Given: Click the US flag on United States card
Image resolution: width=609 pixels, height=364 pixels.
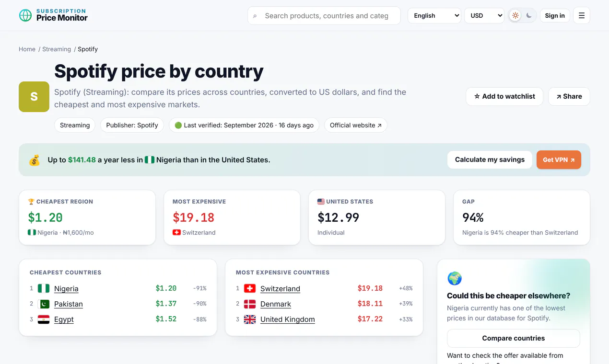Looking at the screenshot, I should point(321,202).
